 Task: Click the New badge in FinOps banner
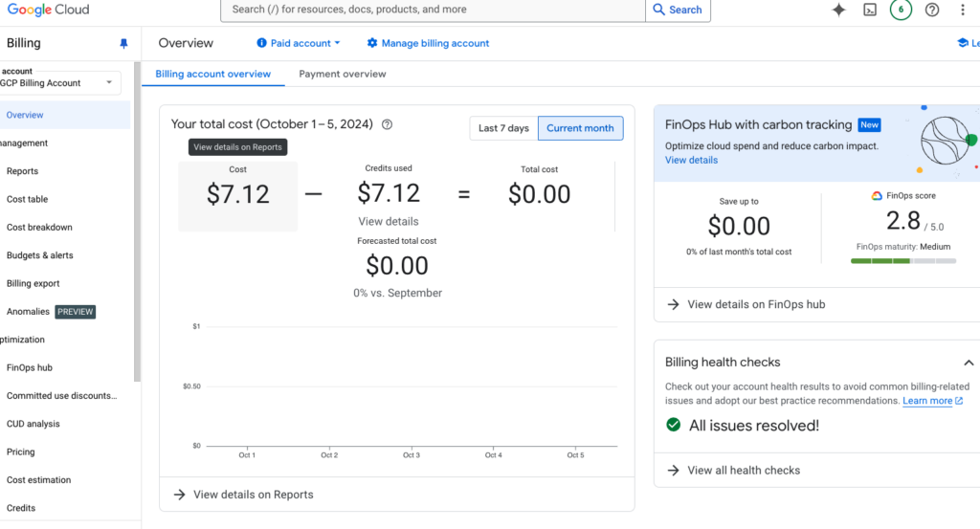(x=869, y=125)
